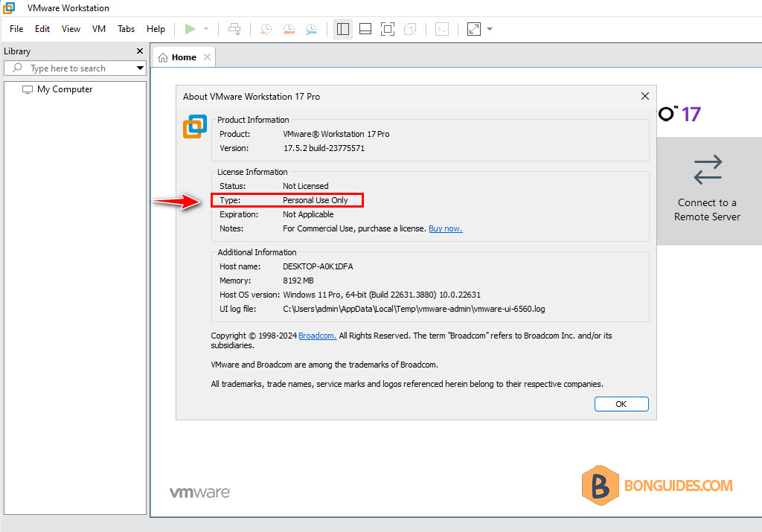
Task: Click the vmware logo at bottom of Home
Action: pos(199,492)
